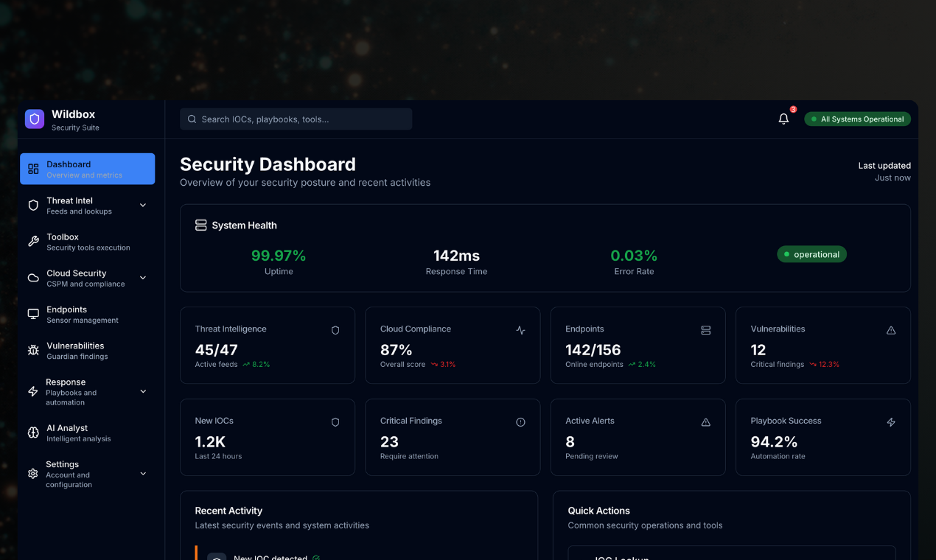Click the Quick Actions heading
Image resolution: width=936 pixels, height=560 pixels.
(598, 511)
